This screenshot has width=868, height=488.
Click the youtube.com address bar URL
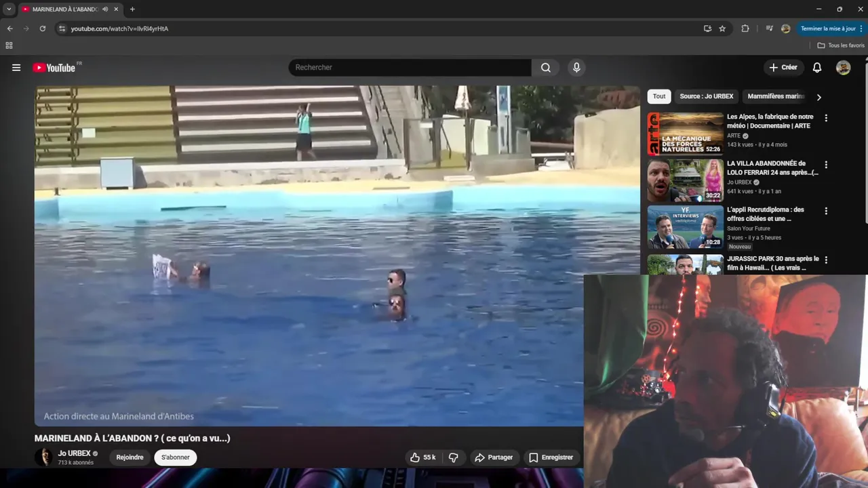tap(119, 28)
